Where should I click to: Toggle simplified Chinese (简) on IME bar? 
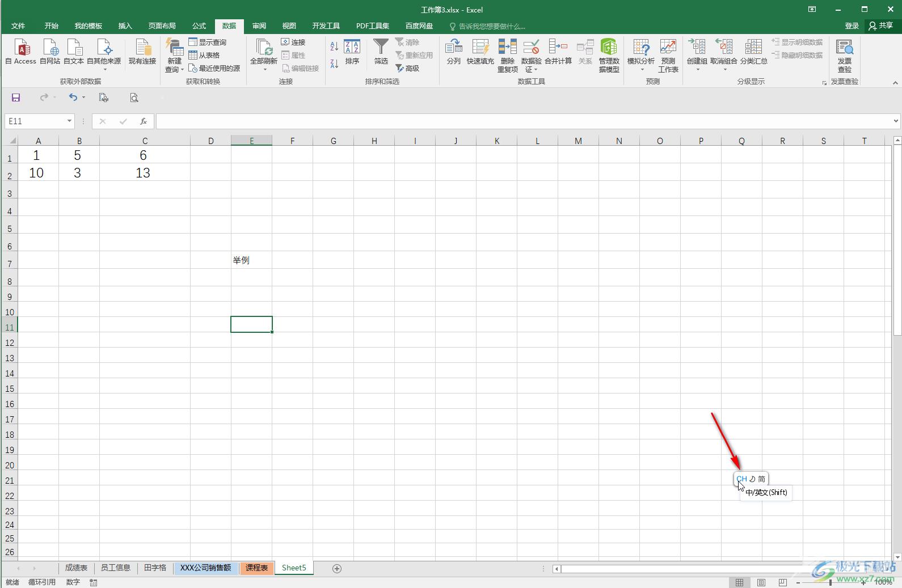click(761, 479)
